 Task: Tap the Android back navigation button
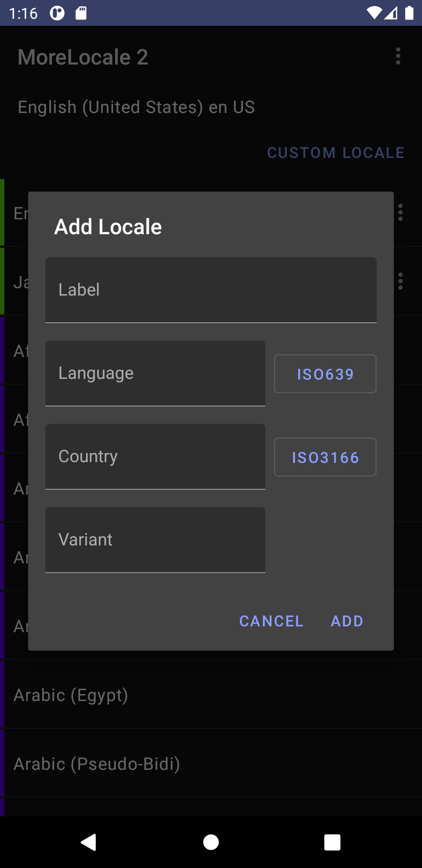(89, 842)
